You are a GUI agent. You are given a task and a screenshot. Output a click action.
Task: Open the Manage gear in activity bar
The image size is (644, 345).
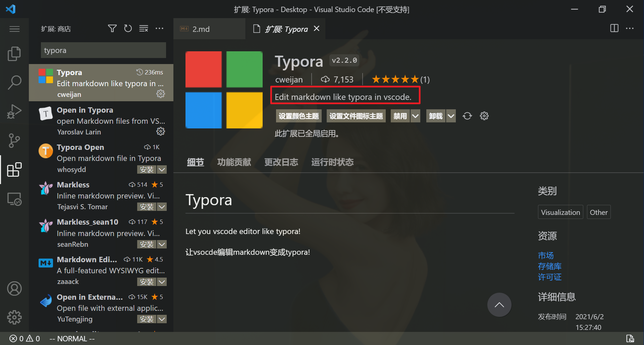click(14, 317)
